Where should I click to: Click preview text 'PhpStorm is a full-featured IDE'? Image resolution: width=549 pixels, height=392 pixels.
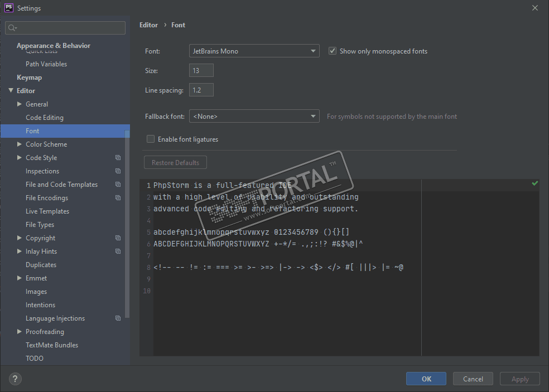click(222, 185)
